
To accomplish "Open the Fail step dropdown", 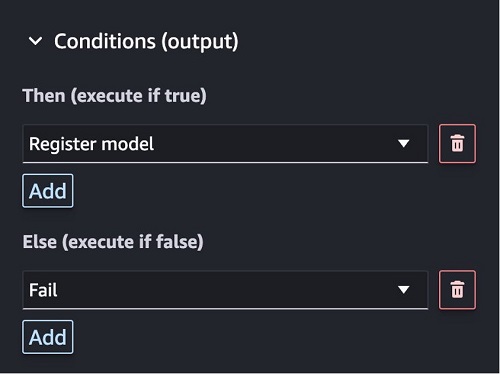I will 225,290.
